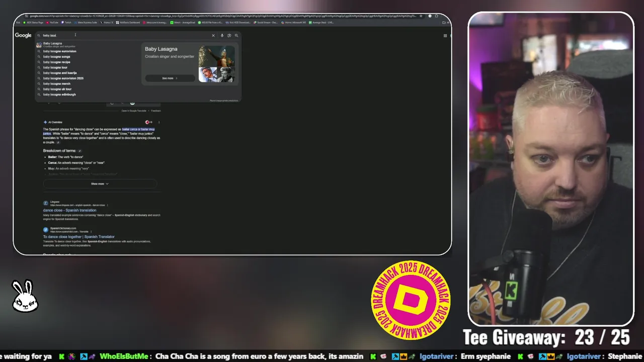Click into the Google search text field
Viewport: 644px width, 362px height.
point(126,35)
